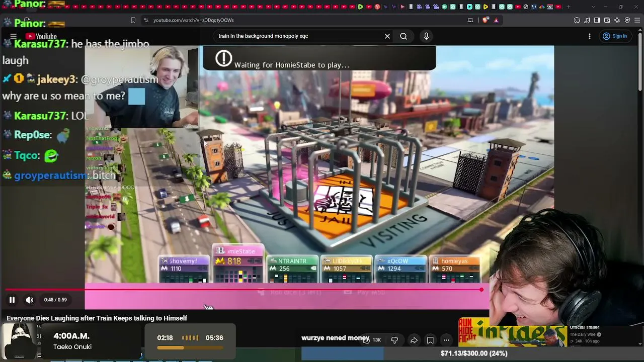Open Leo AI sparkle icon
The width and height of the screenshot is (644, 362).
pos(617,20)
